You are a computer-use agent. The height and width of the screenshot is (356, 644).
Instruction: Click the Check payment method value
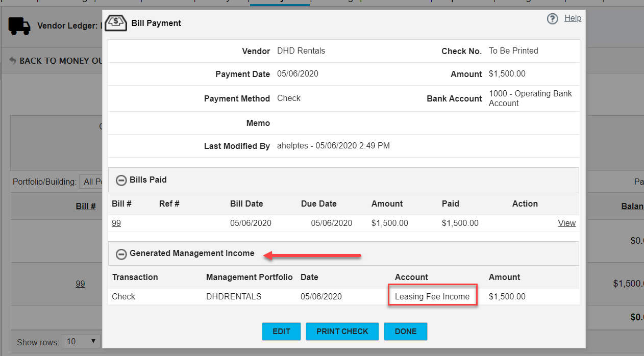(x=289, y=98)
